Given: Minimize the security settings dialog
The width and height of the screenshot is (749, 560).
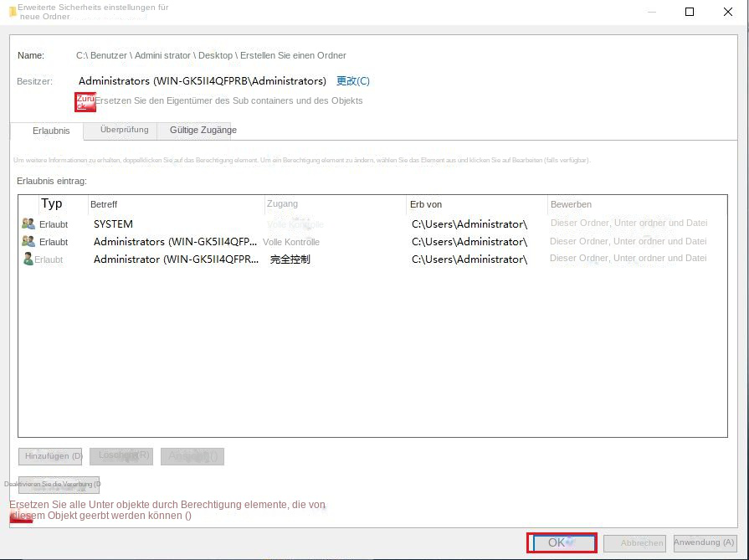Looking at the screenshot, I should (651, 12).
